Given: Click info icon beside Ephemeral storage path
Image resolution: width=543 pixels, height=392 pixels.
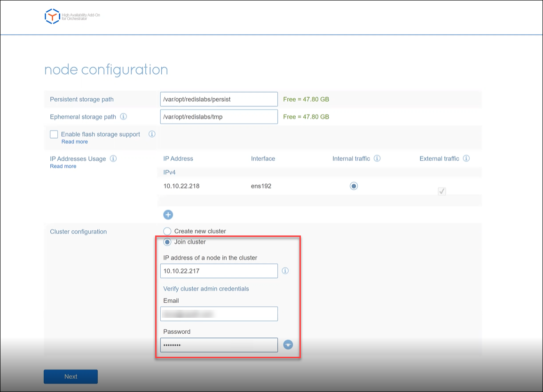Looking at the screenshot, I should [123, 117].
